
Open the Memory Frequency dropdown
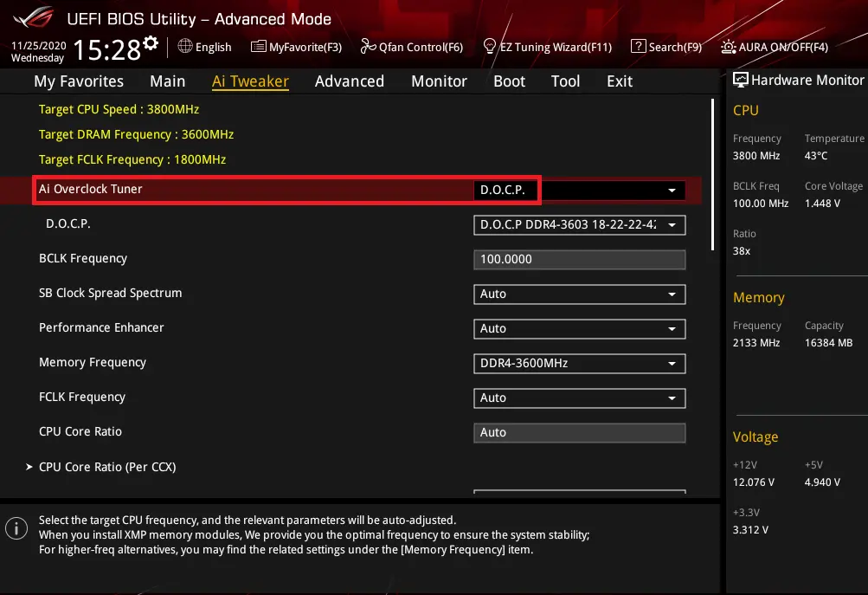(580, 364)
